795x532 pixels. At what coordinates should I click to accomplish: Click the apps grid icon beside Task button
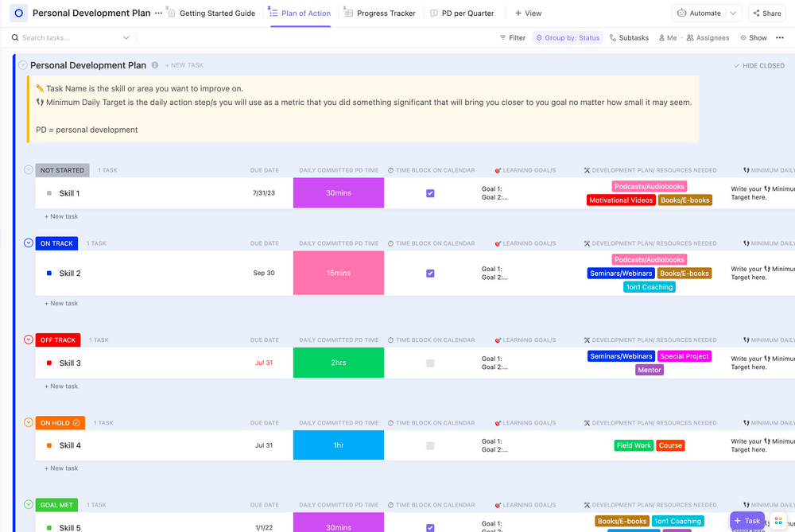click(778, 521)
